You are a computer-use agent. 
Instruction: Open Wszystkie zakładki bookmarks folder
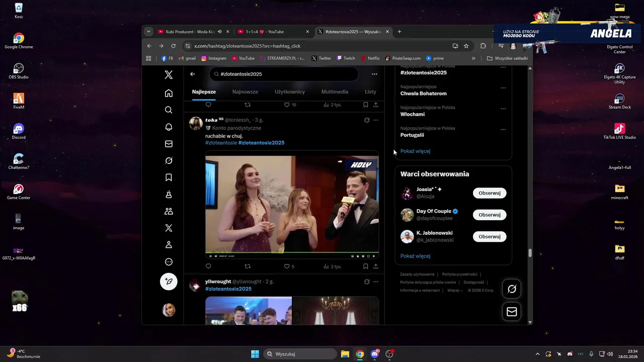click(507, 58)
